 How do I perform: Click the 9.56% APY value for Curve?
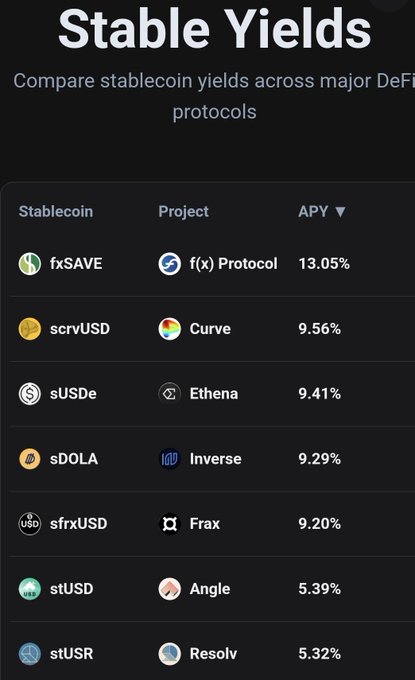pyautogui.click(x=320, y=329)
